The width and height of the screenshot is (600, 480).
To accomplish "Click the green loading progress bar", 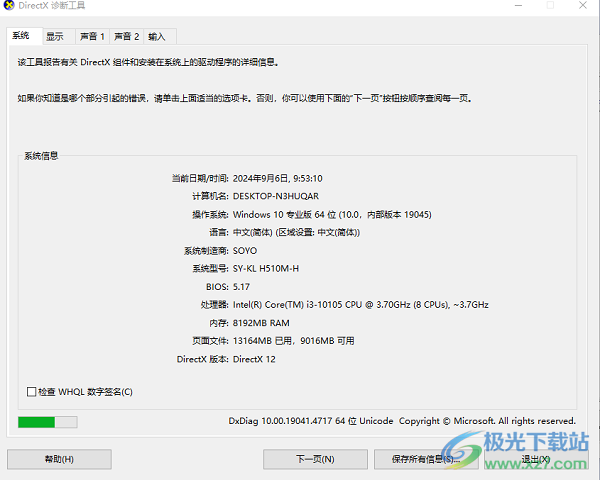I will [47, 422].
